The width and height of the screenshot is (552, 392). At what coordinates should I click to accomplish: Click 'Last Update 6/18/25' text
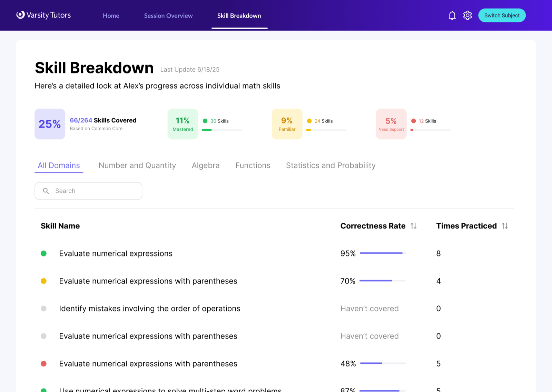190,70
